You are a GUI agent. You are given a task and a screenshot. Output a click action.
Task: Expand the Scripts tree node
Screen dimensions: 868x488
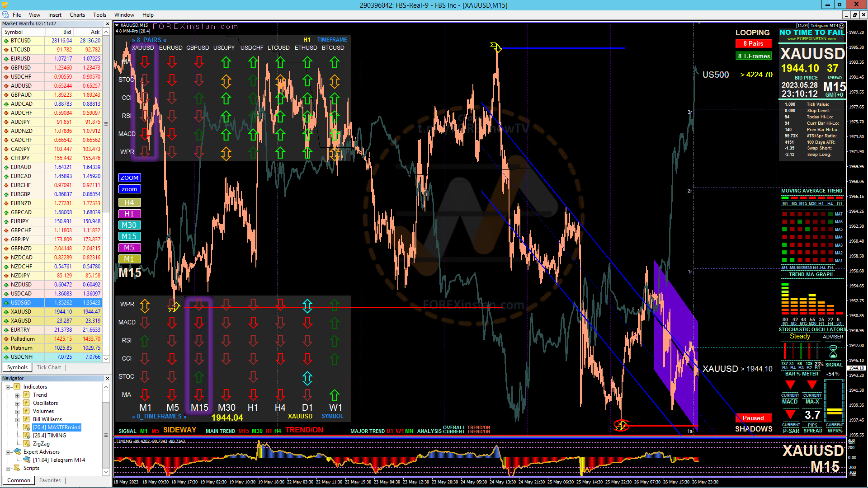click(8, 468)
